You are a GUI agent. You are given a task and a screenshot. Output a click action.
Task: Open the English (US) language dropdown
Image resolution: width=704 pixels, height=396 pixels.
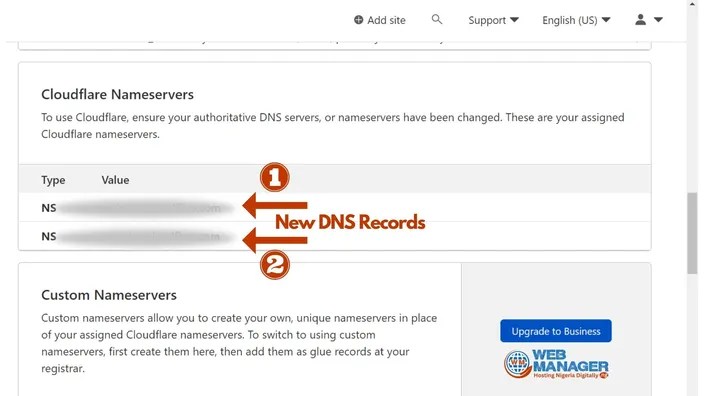point(576,20)
